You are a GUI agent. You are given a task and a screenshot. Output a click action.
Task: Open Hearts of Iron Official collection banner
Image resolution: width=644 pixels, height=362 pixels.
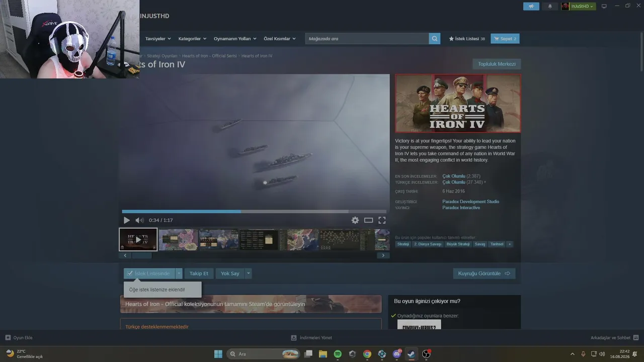pos(251,304)
